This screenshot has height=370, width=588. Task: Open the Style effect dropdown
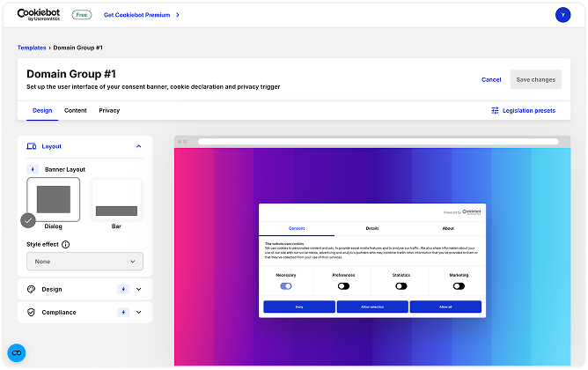85,262
